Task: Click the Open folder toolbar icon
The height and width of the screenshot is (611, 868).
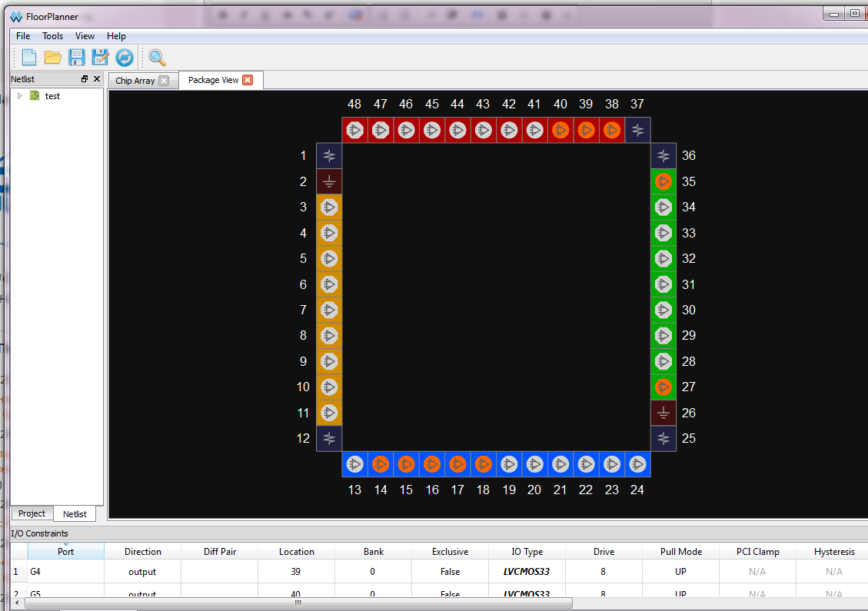Action: pos(52,57)
